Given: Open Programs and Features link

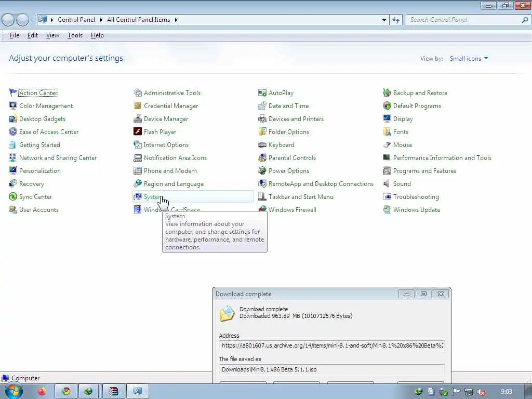Looking at the screenshot, I should pyautogui.click(x=424, y=170).
